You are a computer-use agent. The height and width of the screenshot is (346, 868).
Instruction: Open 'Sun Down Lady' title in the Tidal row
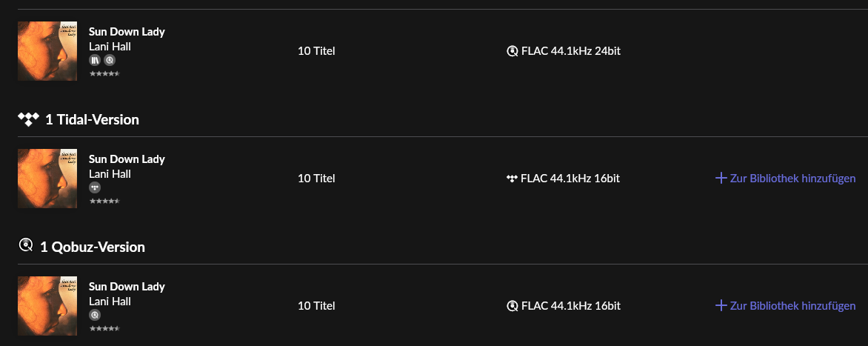(127, 159)
